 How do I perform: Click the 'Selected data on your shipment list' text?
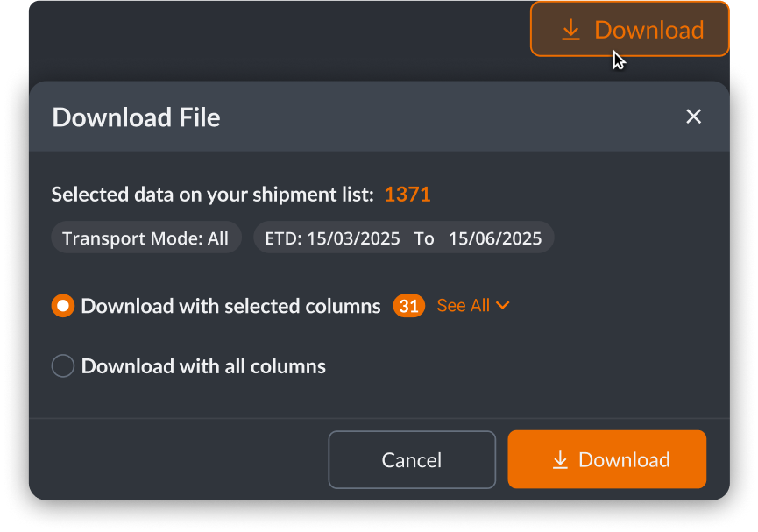pyautogui.click(x=213, y=195)
